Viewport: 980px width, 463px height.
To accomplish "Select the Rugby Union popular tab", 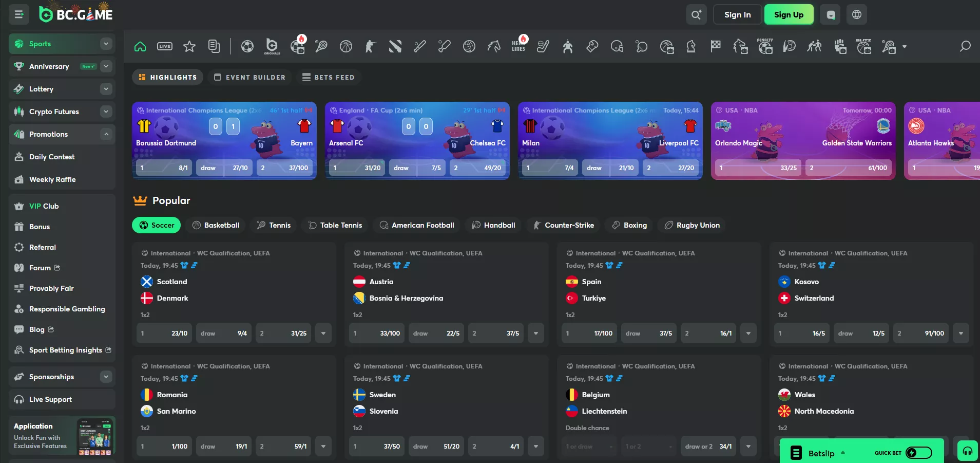I will pyautogui.click(x=692, y=225).
